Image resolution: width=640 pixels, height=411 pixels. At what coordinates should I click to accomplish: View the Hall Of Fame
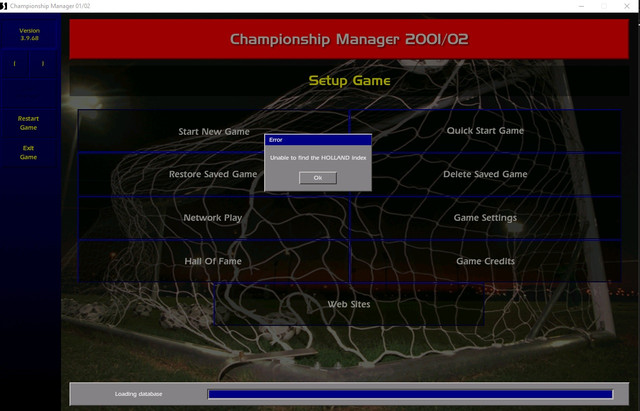click(213, 261)
